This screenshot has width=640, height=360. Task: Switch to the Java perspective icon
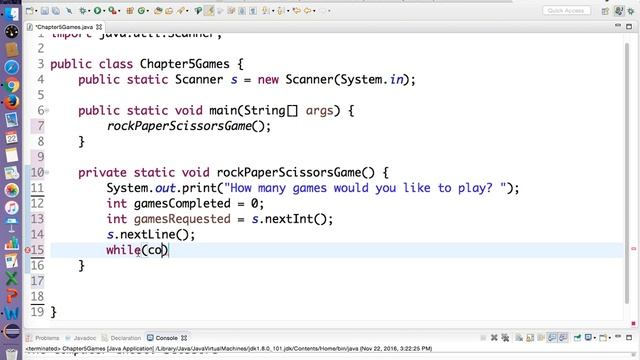click(619, 11)
